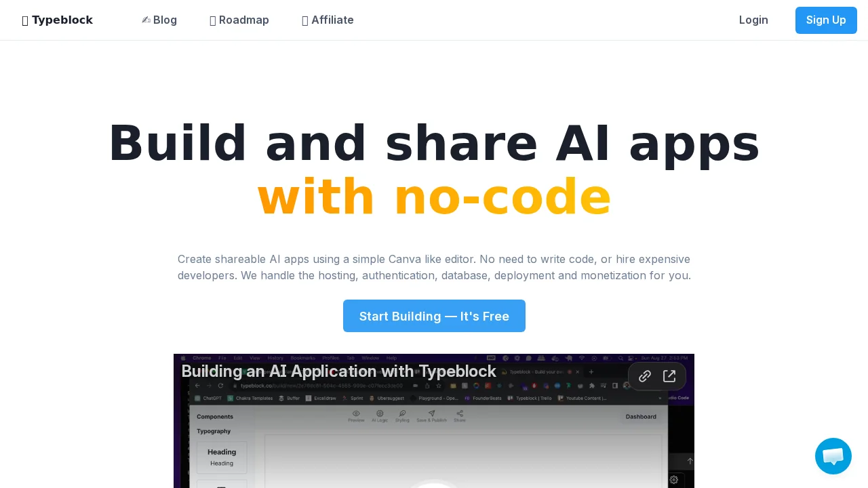Click Start Building — It's Free
The height and width of the screenshot is (488, 868).
click(x=434, y=316)
